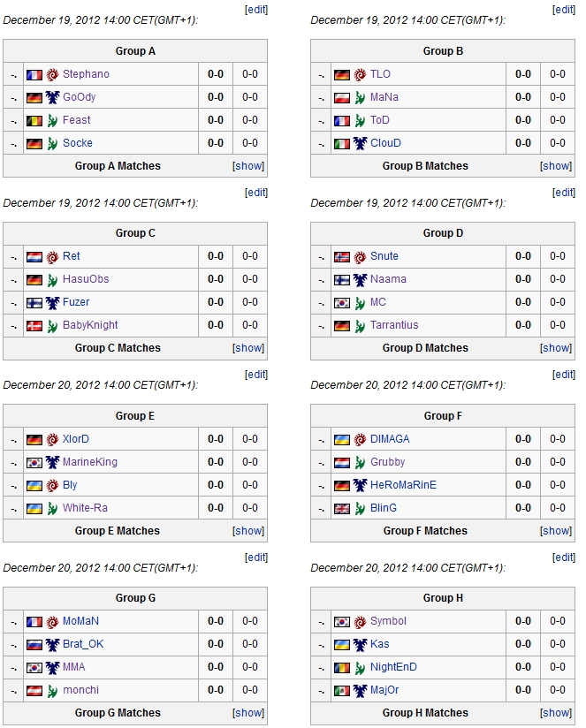Click the Terran race icon next to HeRoMaRinE
This screenshot has height=728, width=586.
(360, 485)
